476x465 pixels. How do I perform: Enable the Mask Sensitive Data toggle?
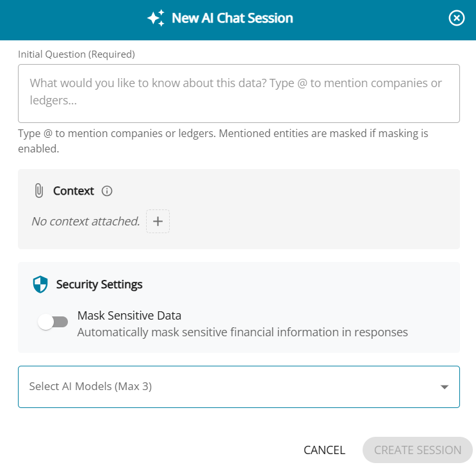tap(53, 323)
